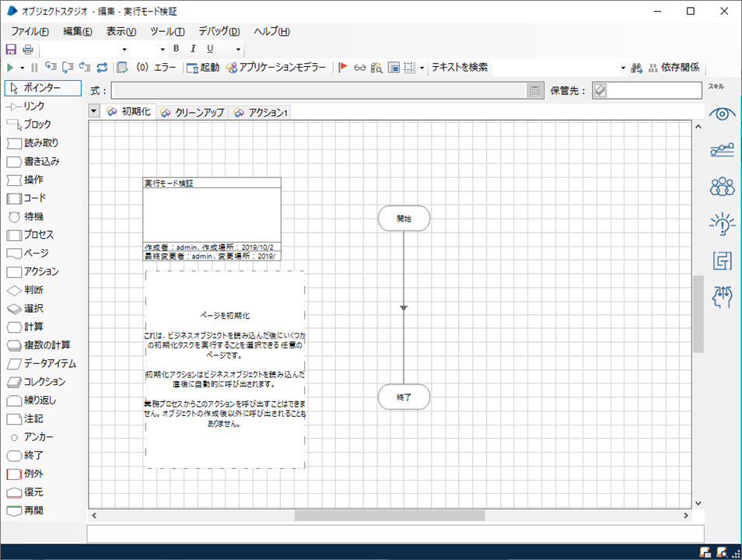The width and height of the screenshot is (742, 560).
Task: Open the page list dropdown beside tabs
Action: tap(93, 111)
